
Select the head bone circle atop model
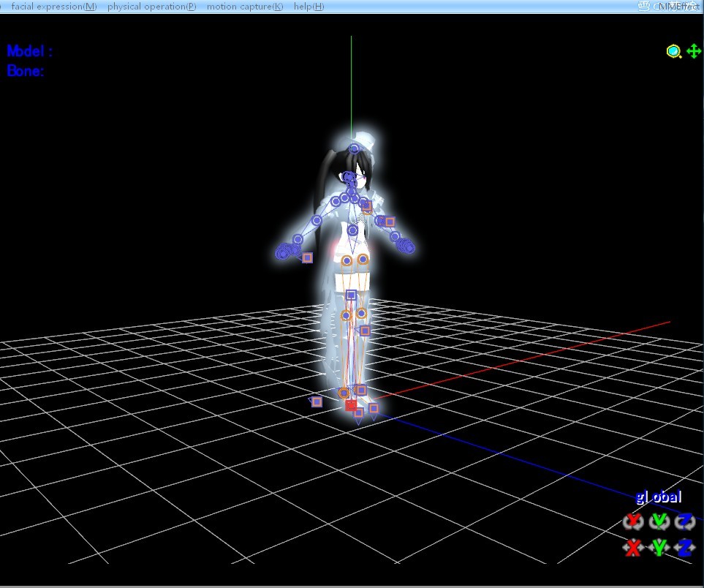pyautogui.click(x=355, y=148)
